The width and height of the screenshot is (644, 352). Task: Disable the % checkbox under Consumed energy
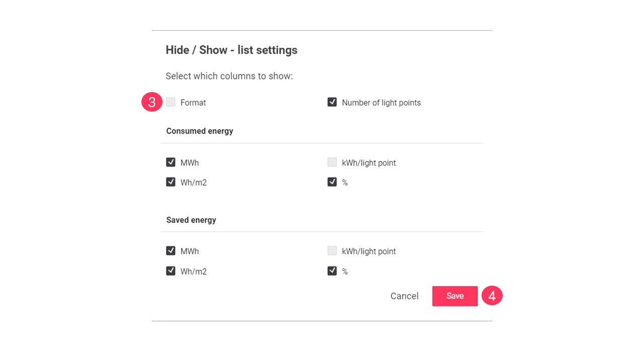pyautogui.click(x=332, y=182)
